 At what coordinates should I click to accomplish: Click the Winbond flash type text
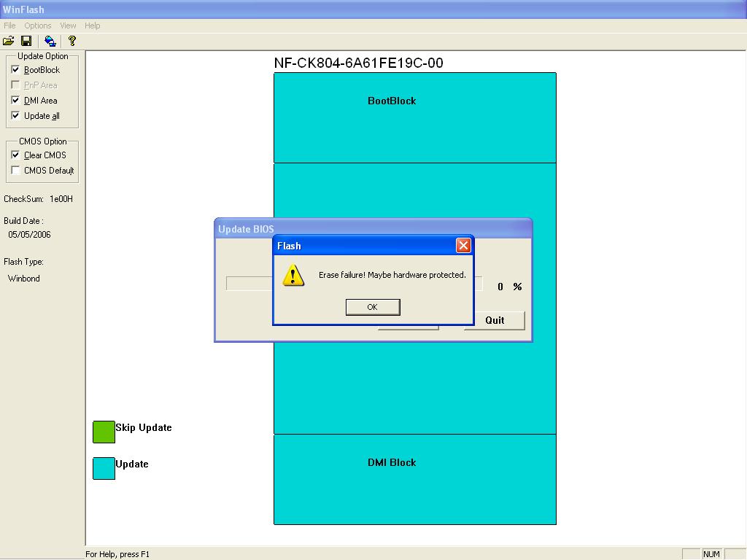[24, 279]
